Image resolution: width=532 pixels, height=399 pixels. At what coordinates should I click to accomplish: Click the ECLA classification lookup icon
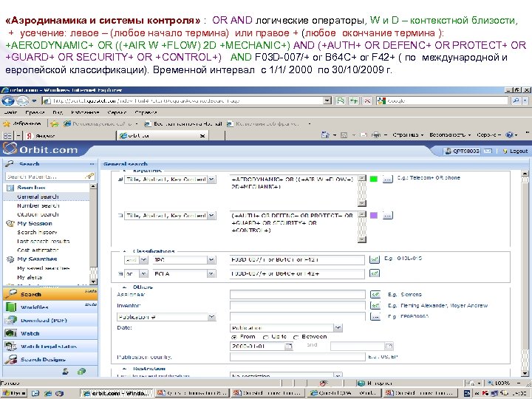pyautogui.click(x=374, y=273)
